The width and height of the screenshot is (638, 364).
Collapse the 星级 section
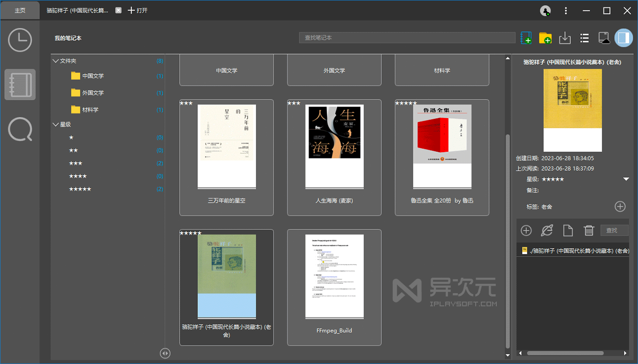[55, 124]
